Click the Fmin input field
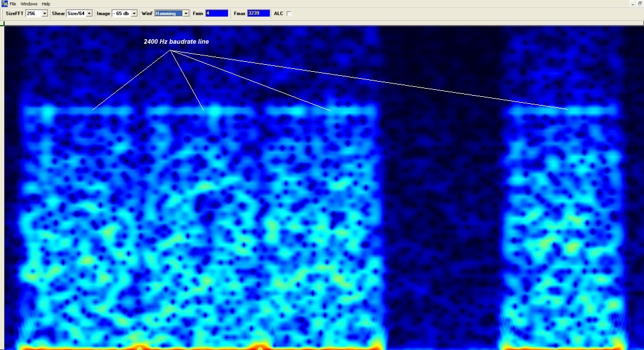The image size is (644, 350). pos(216,13)
